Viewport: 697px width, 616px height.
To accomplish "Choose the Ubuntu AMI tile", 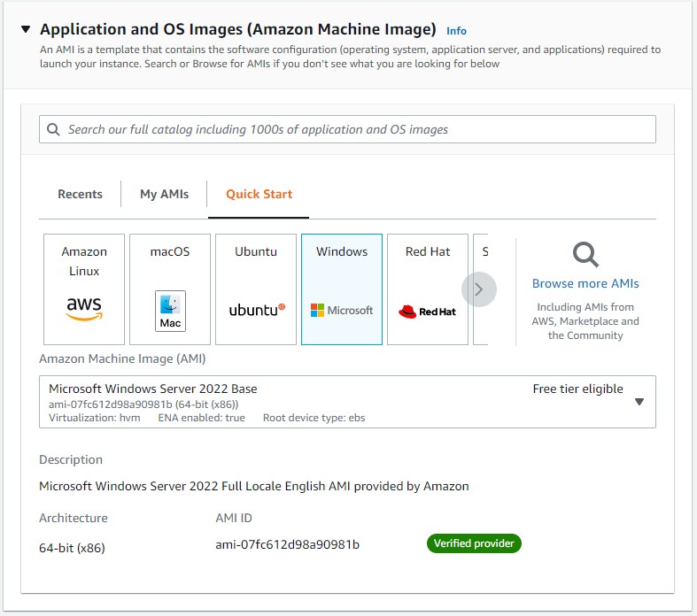I will [256, 289].
